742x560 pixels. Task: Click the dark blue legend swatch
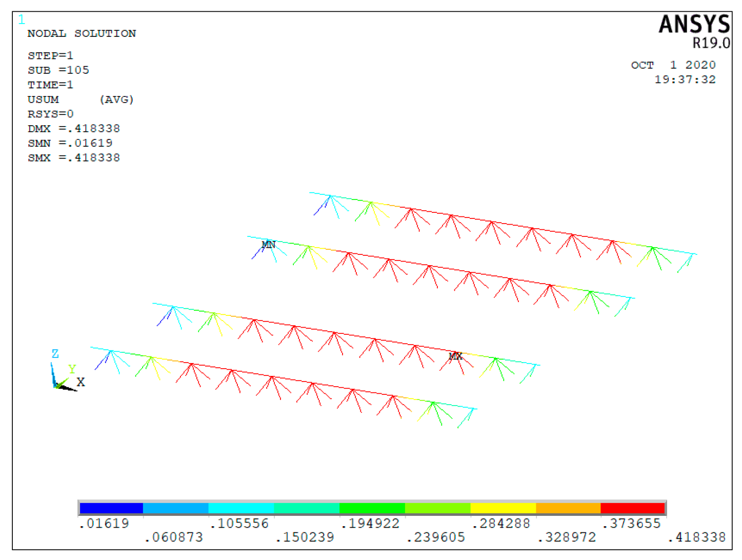pyautogui.click(x=111, y=508)
